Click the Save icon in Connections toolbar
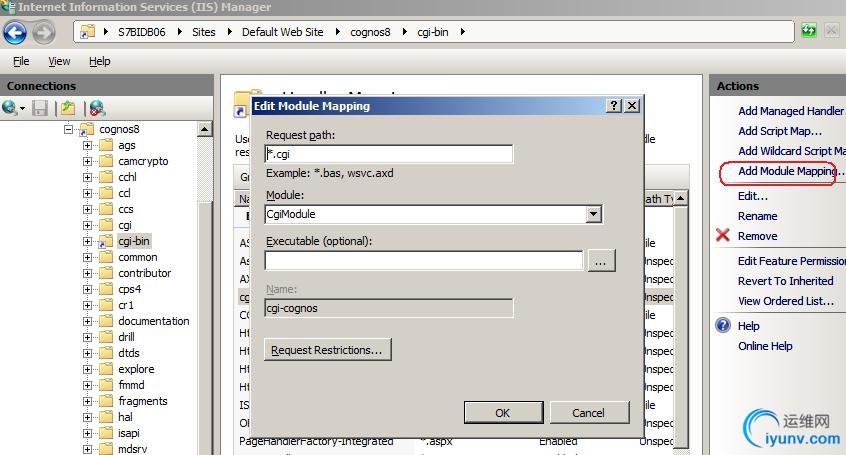The height and width of the screenshot is (455, 846). [40, 108]
